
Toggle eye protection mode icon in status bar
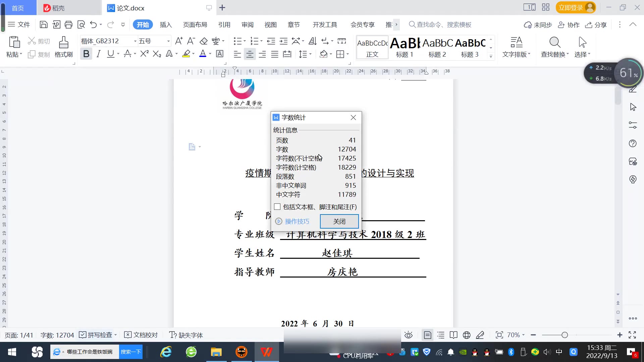coord(408,335)
